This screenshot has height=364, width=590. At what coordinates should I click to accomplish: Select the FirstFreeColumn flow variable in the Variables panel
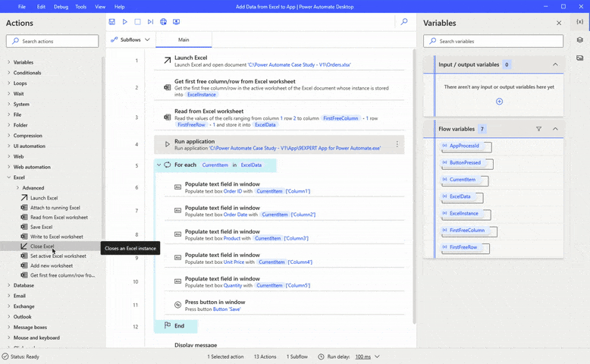(467, 231)
